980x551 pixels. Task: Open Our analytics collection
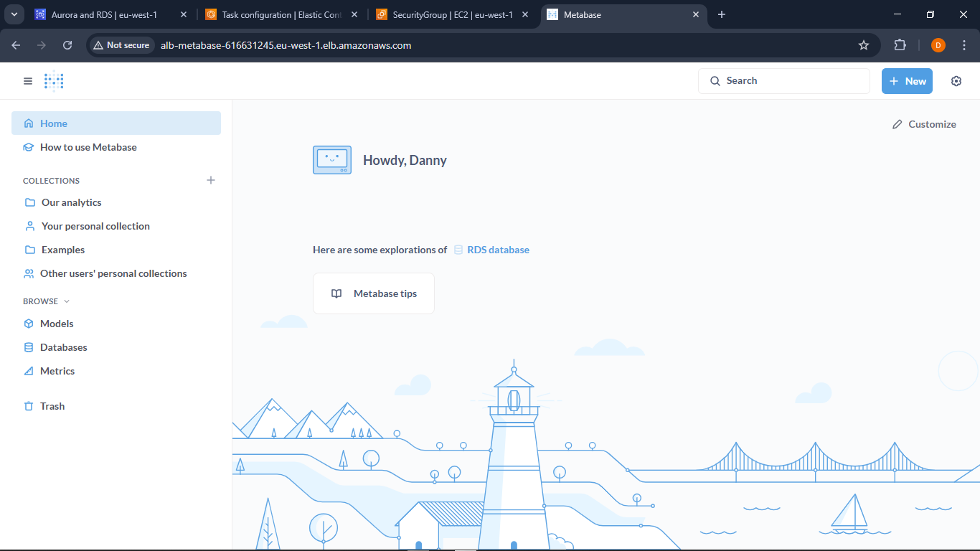click(x=71, y=202)
